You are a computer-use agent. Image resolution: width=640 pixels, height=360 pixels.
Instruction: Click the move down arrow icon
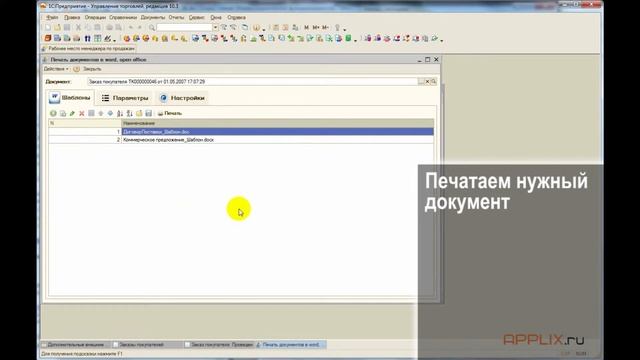110,113
